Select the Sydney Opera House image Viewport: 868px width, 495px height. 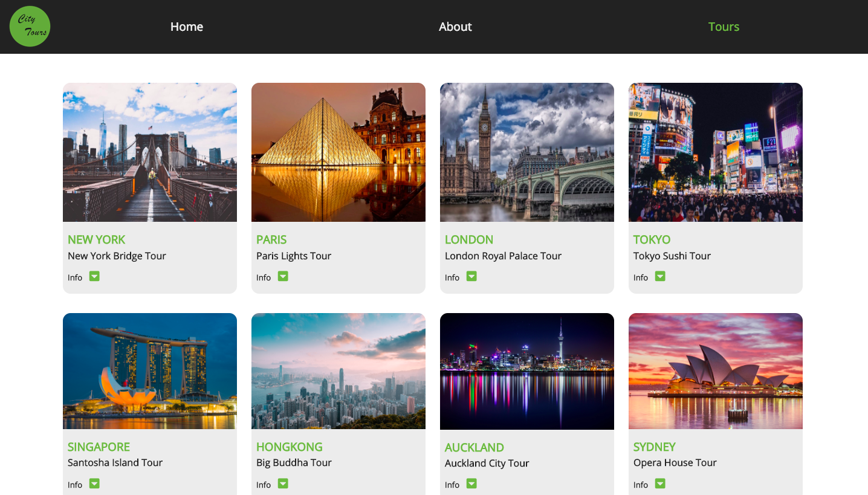tap(716, 371)
